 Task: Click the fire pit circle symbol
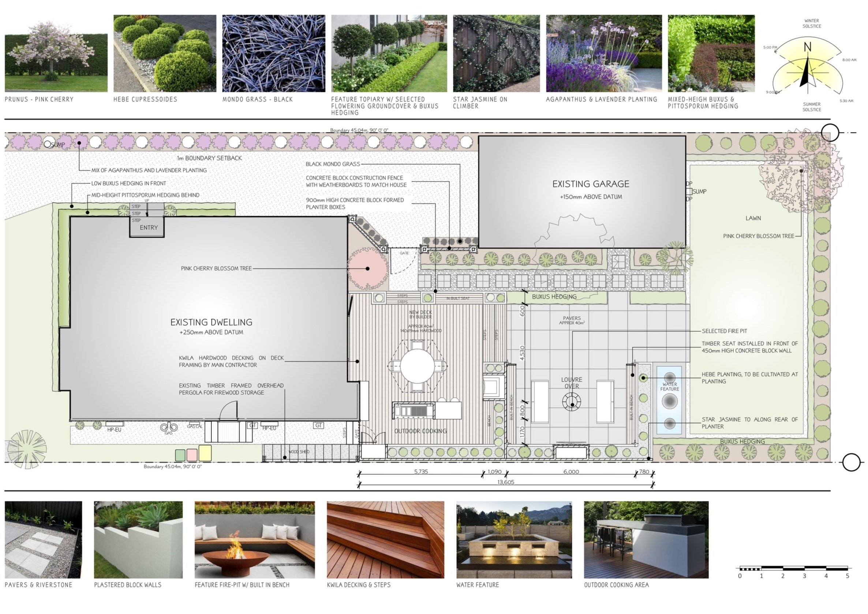[572, 402]
